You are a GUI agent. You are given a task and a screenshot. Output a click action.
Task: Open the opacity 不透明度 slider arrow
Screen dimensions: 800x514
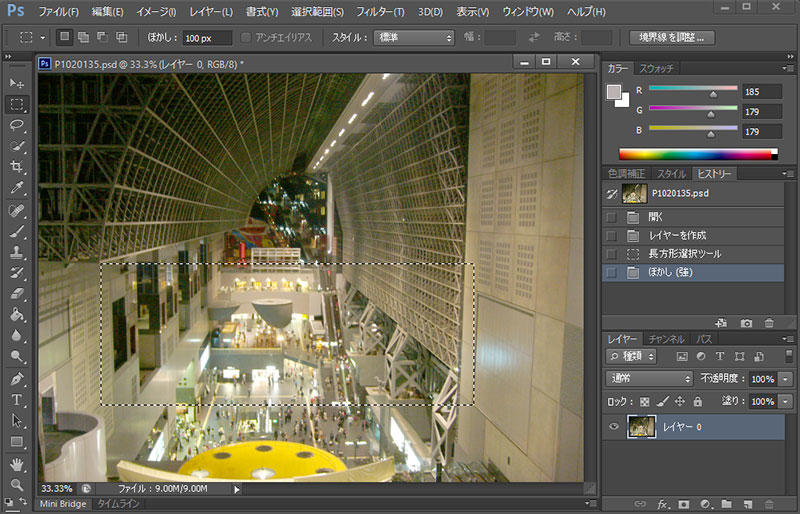coord(785,379)
